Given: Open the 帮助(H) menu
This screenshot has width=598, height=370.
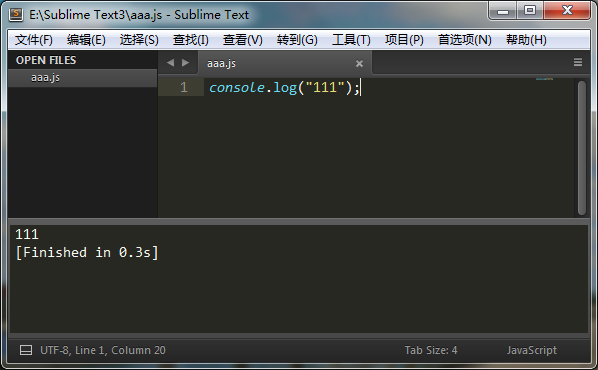Looking at the screenshot, I should 526,40.
